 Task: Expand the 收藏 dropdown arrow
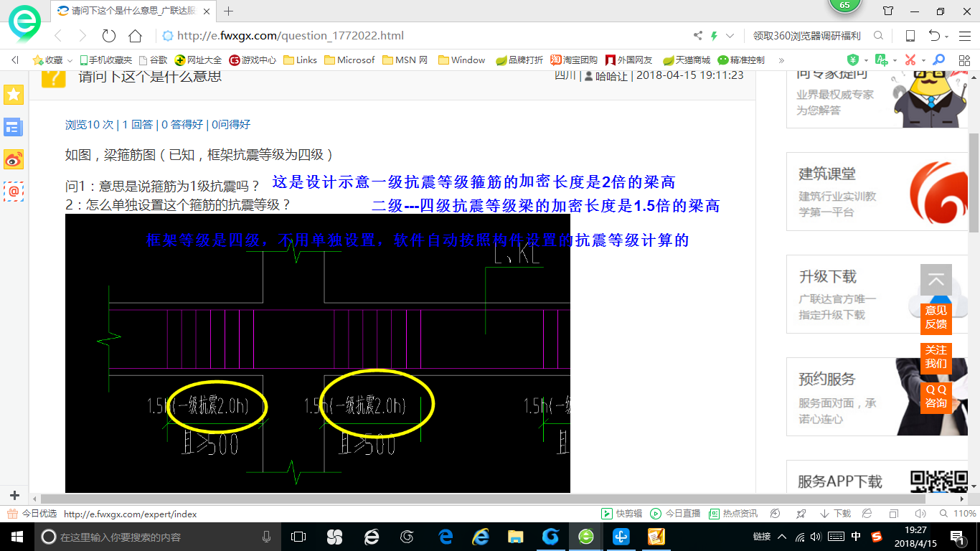coord(70,61)
